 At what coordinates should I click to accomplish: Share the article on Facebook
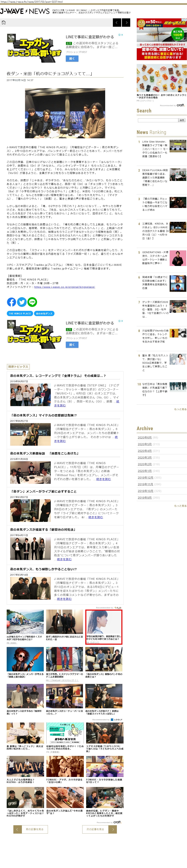(12, 302)
